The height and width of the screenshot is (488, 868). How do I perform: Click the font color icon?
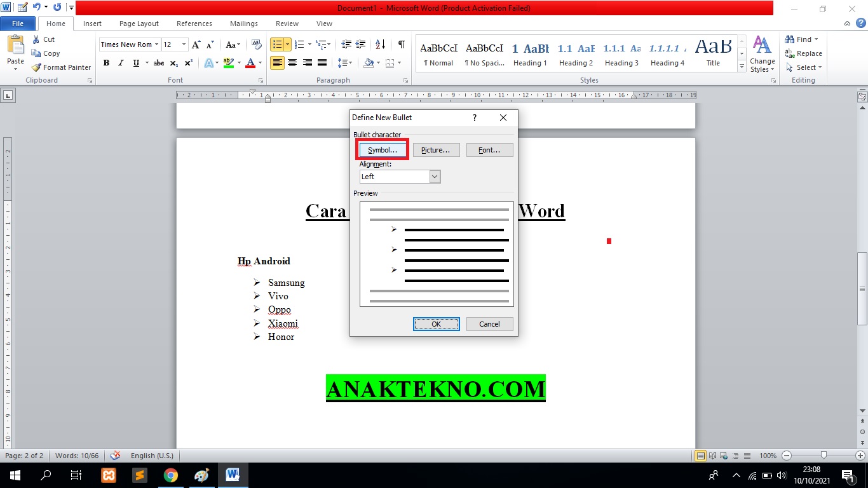(x=250, y=63)
